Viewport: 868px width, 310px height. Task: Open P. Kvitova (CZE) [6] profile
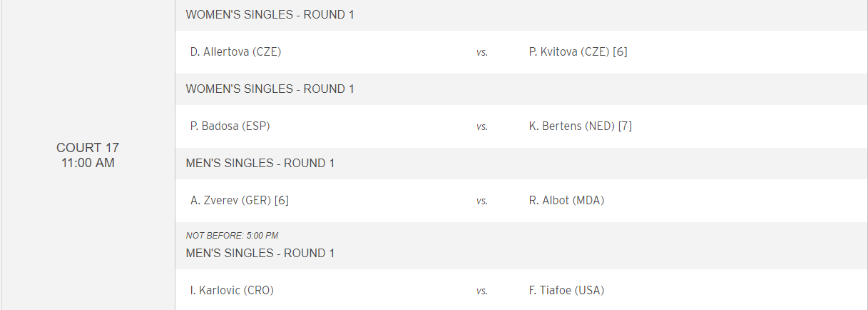pos(578,51)
